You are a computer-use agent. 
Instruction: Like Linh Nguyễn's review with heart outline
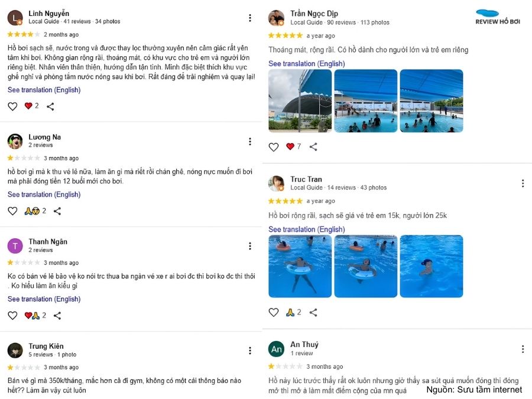point(12,106)
